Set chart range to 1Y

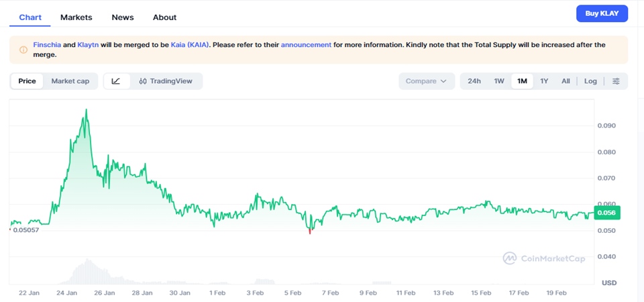click(544, 81)
